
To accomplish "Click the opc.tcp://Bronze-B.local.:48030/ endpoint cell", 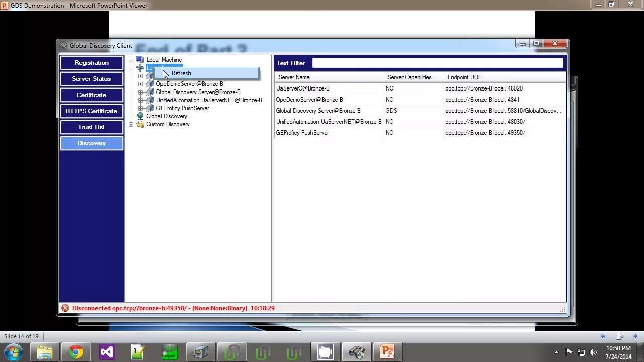I will pos(505,122).
